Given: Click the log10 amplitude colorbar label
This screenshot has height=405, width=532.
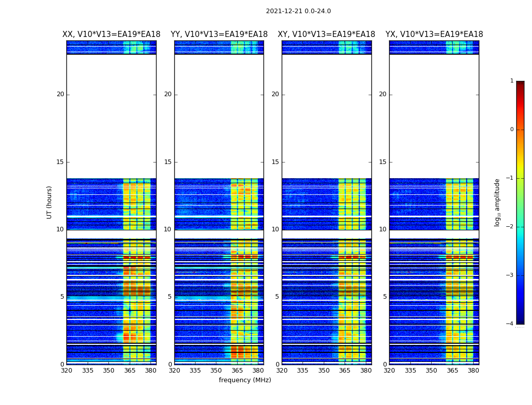Looking at the screenshot, I should pyautogui.click(x=498, y=202).
